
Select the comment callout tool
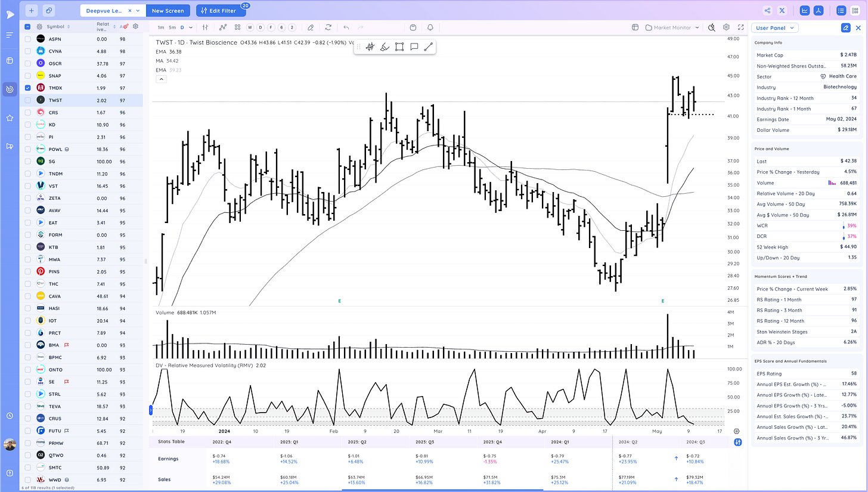[x=414, y=47]
